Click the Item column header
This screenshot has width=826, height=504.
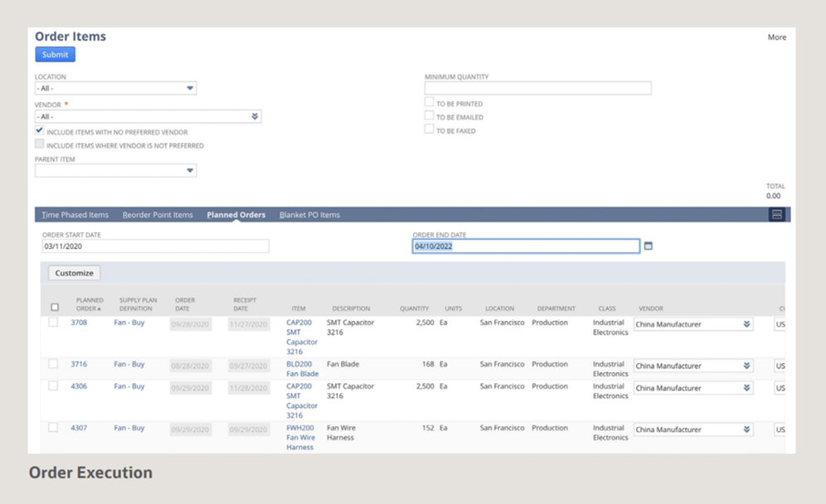point(299,308)
